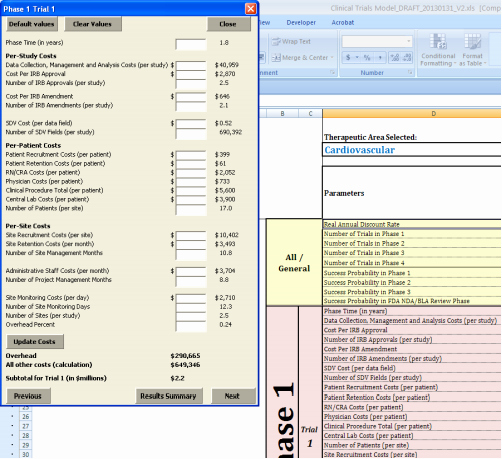Screen dimensions: 502x459
Task: Select column B header in spreadsheet
Action: click(283, 114)
